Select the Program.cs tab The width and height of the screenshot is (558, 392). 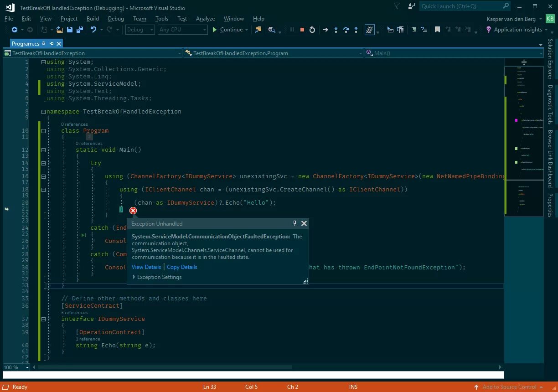(26, 43)
